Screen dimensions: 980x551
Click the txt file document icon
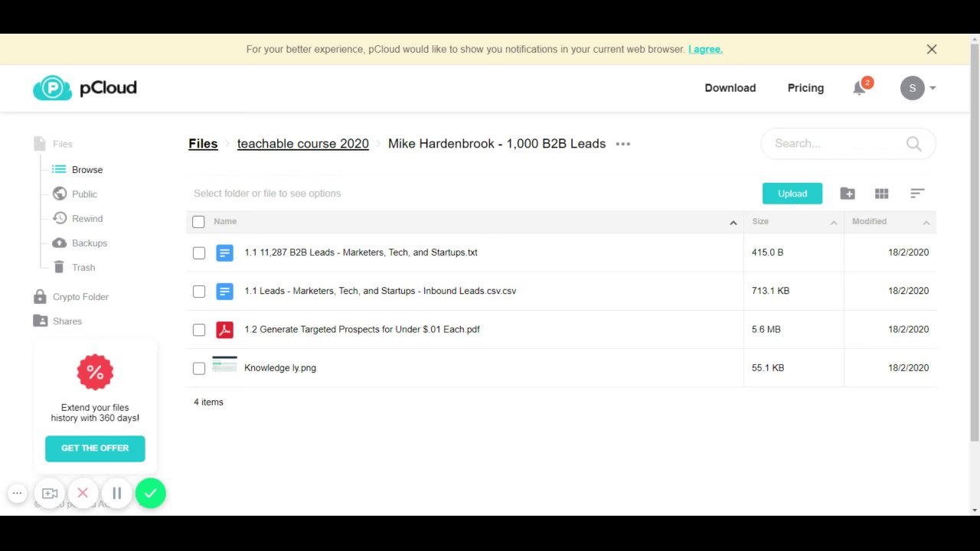(x=224, y=253)
